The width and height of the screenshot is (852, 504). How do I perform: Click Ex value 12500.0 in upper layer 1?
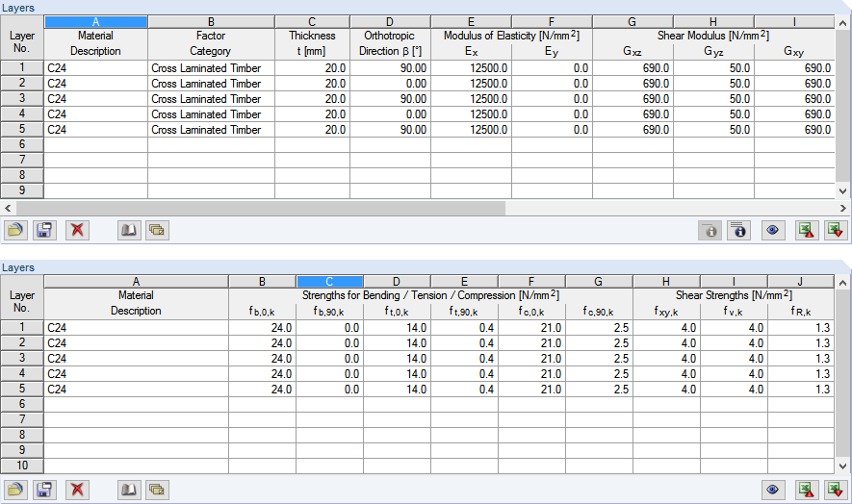[x=471, y=68]
